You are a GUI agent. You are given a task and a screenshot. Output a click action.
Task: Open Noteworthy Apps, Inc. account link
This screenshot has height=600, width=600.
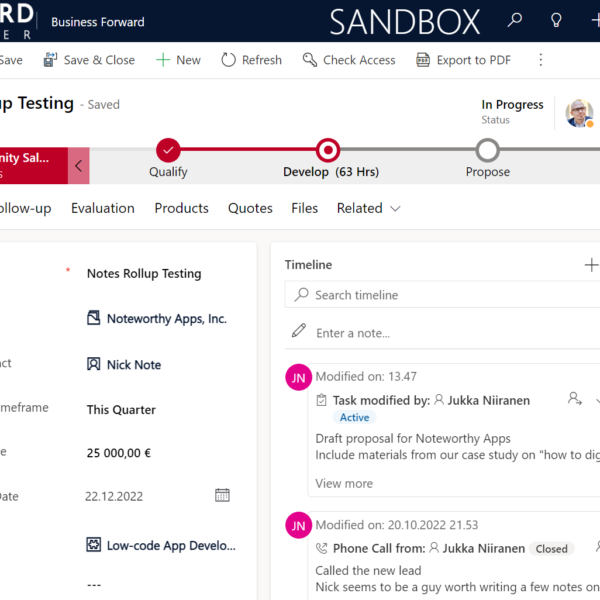[x=166, y=319]
